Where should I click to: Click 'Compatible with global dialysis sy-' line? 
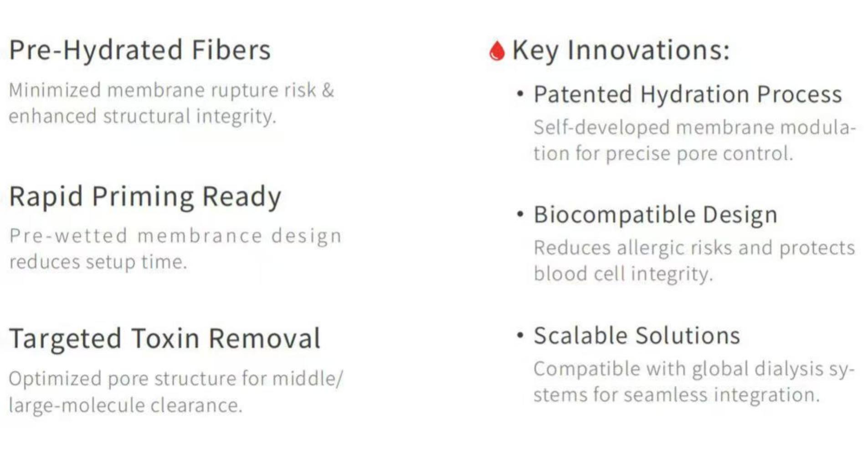point(693,369)
